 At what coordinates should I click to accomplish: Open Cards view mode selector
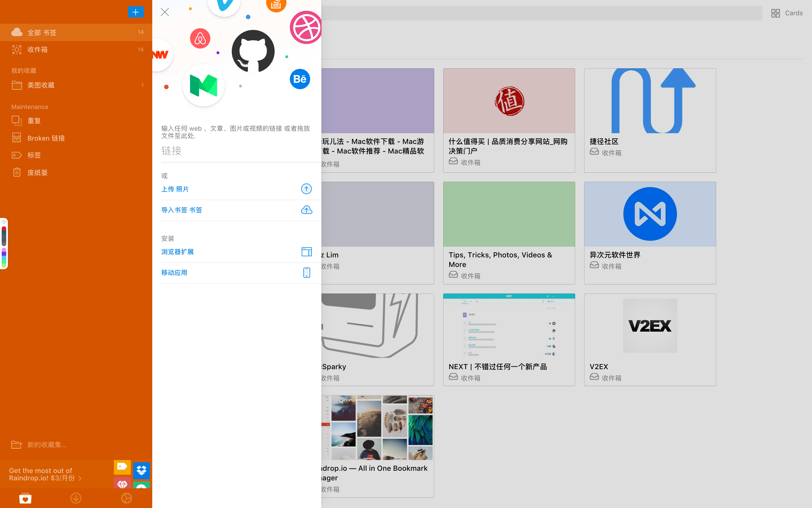787,13
